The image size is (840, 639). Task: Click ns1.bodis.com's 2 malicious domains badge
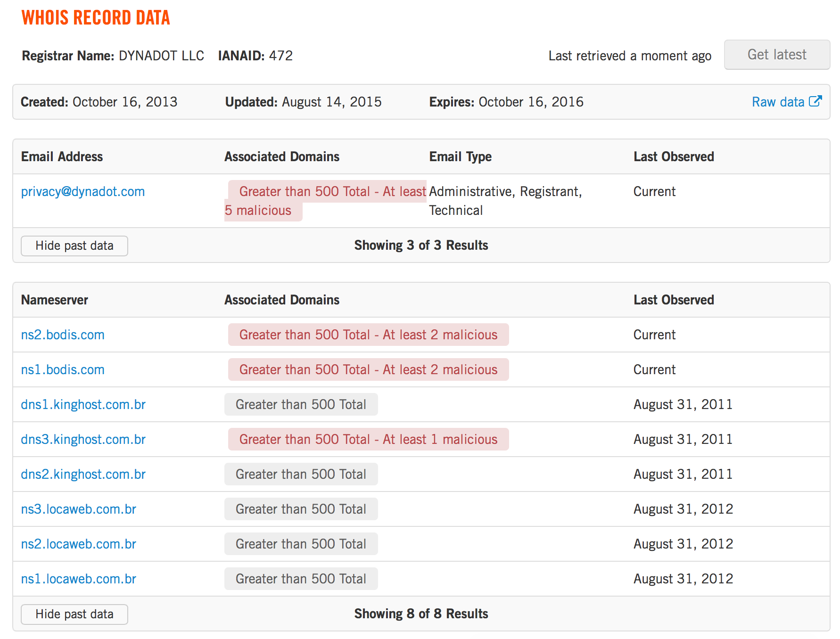coord(368,370)
